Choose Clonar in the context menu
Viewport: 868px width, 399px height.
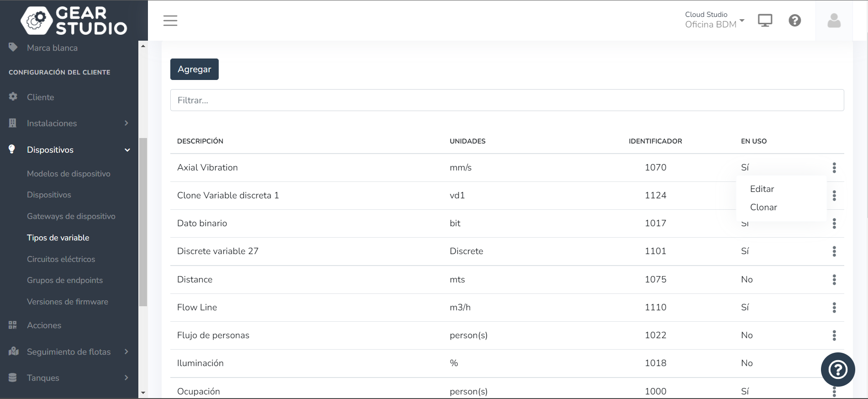click(763, 207)
